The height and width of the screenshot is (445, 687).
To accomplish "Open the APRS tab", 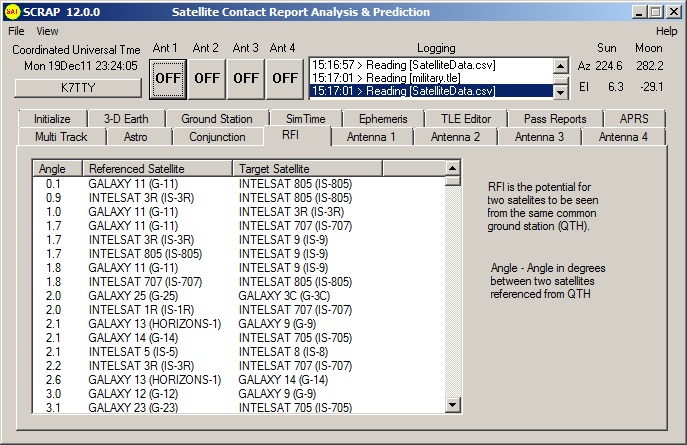I will 634,119.
